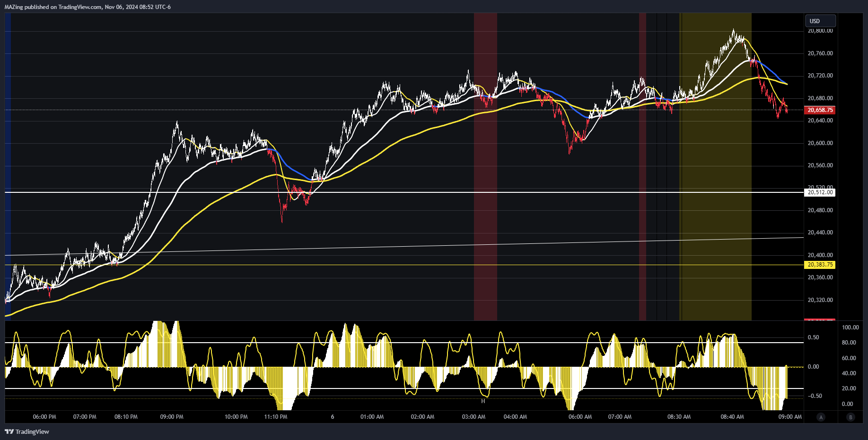Click the 08:30 AM time axis label
This screenshot has height=440, width=868.
tap(679, 417)
